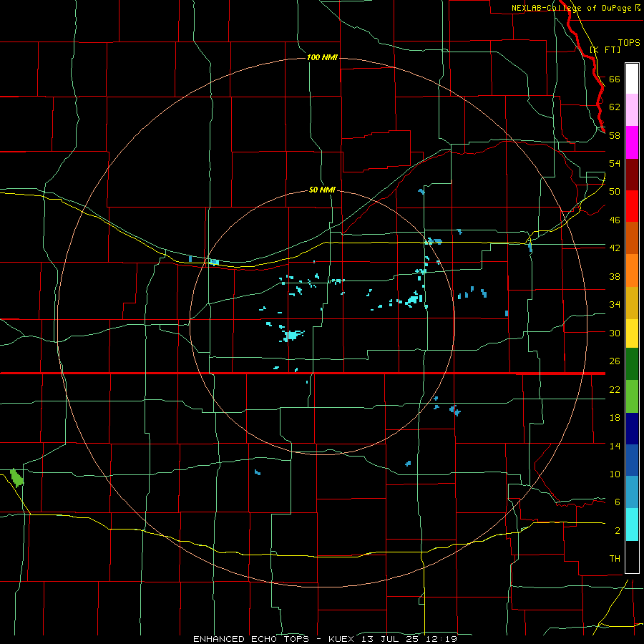The image size is (644, 644).
Task: Click the 'TH' threshold label
Action: (615, 559)
